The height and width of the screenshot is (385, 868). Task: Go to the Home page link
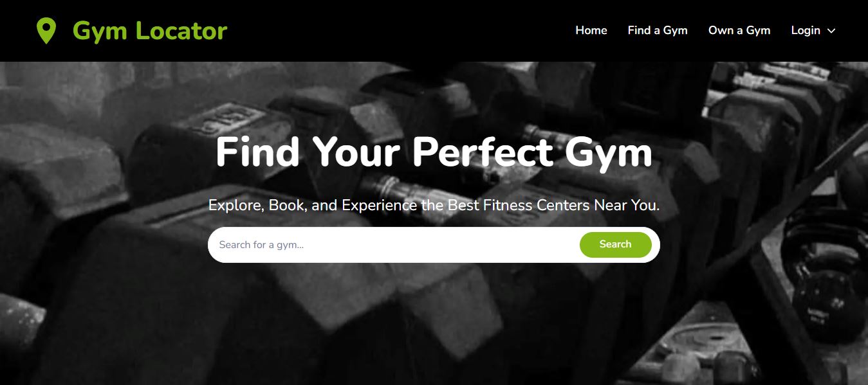pos(591,30)
